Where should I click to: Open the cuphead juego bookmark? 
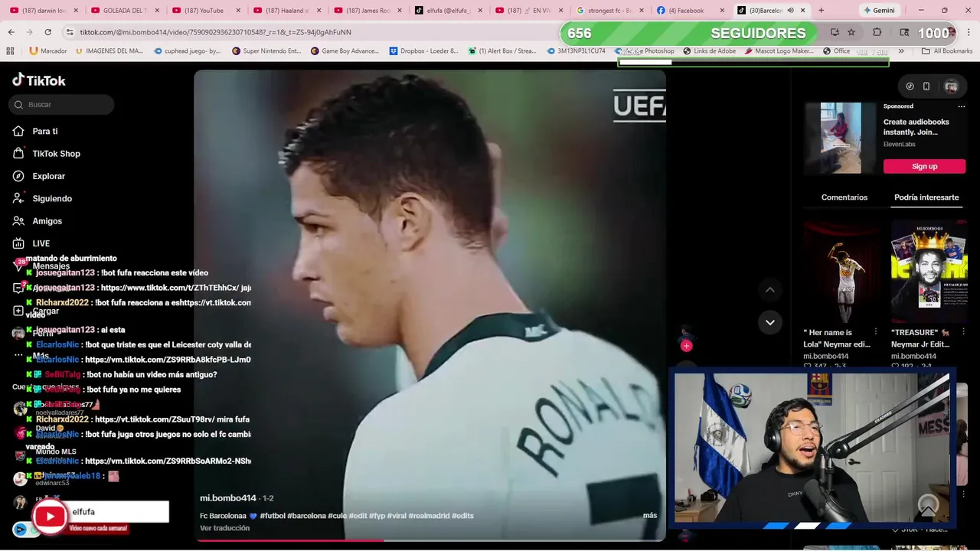(x=187, y=51)
